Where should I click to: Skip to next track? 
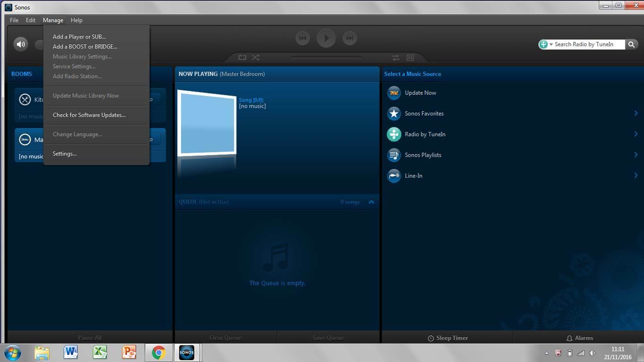pos(349,38)
